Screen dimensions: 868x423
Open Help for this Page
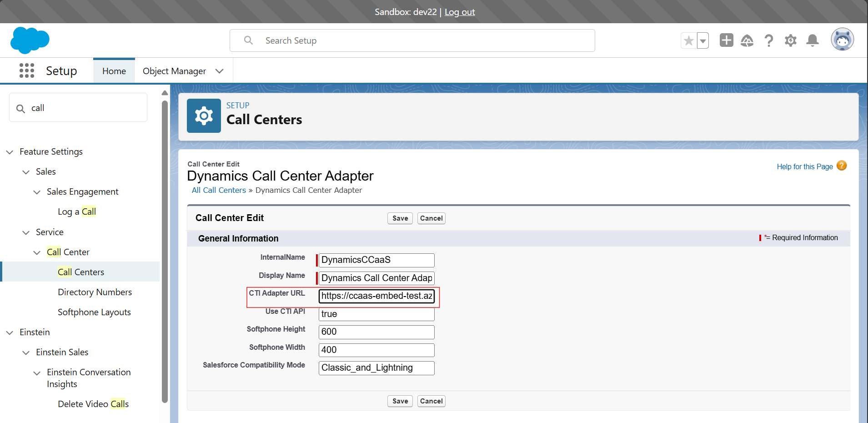click(x=805, y=166)
